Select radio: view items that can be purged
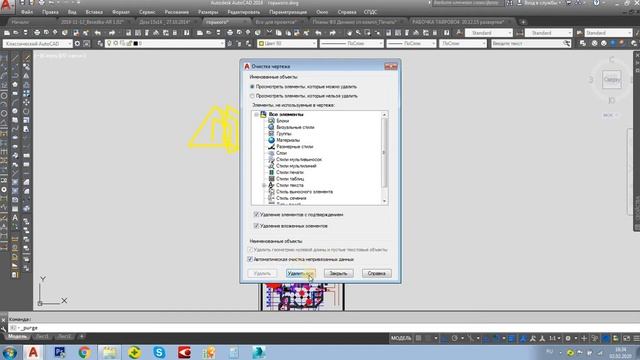Viewport: 640px width, 360px height. [252, 87]
